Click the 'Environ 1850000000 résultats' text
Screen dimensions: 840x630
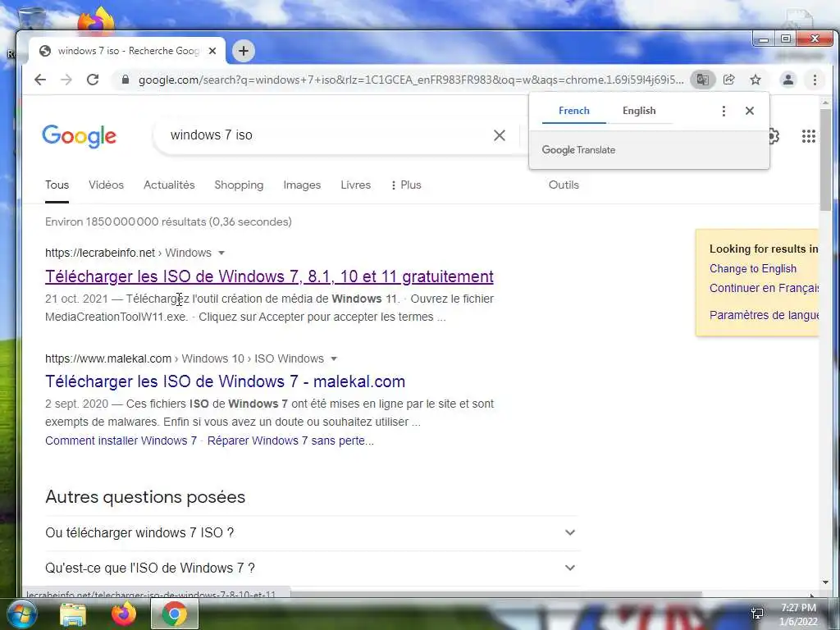click(168, 221)
